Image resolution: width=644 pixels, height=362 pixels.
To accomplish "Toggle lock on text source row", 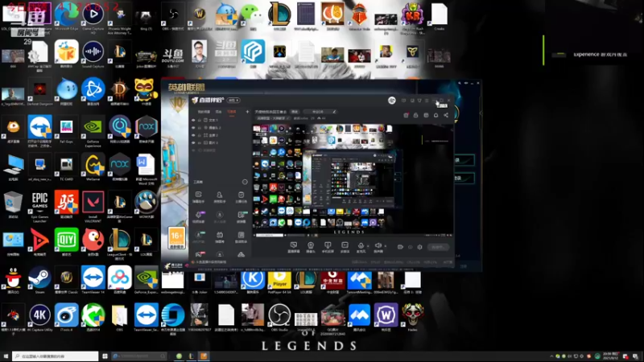I will pos(200,120).
